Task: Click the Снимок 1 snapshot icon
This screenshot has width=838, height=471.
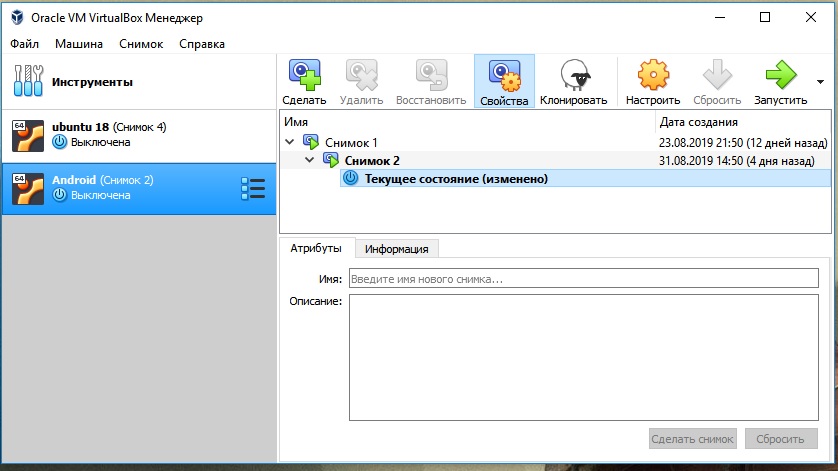Action: tap(311, 142)
